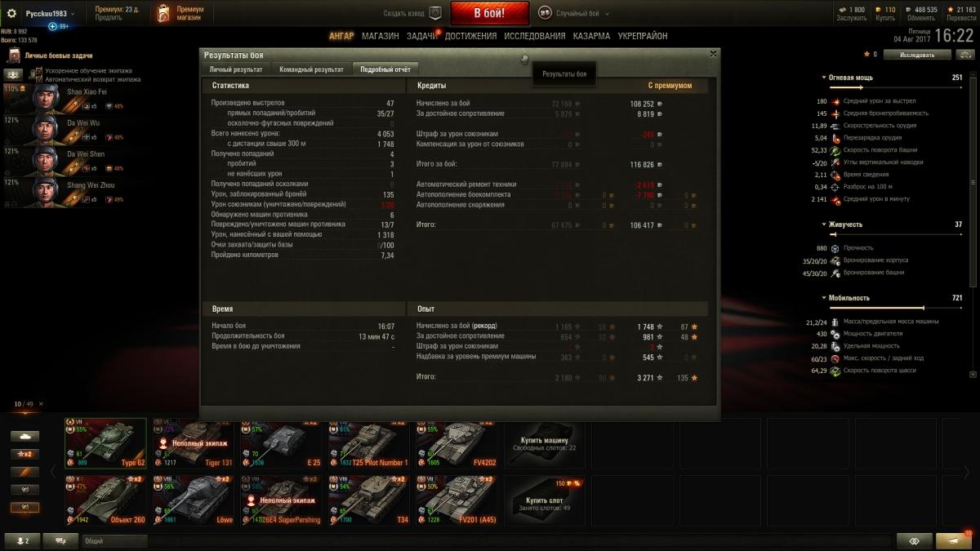Click the gun reload time icon
This screenshot has width=980, height=551.
[x=836, y=138]
